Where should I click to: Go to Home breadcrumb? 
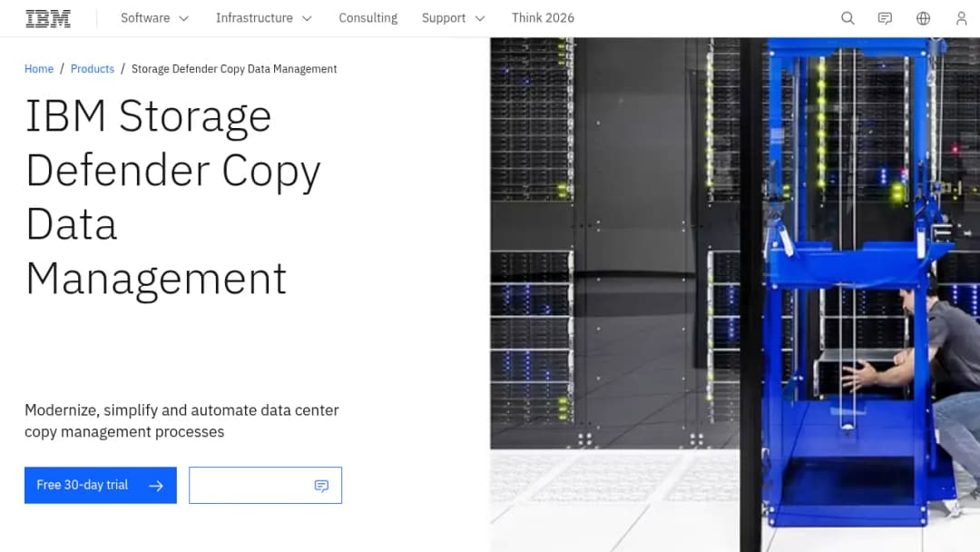click(39, 69)
